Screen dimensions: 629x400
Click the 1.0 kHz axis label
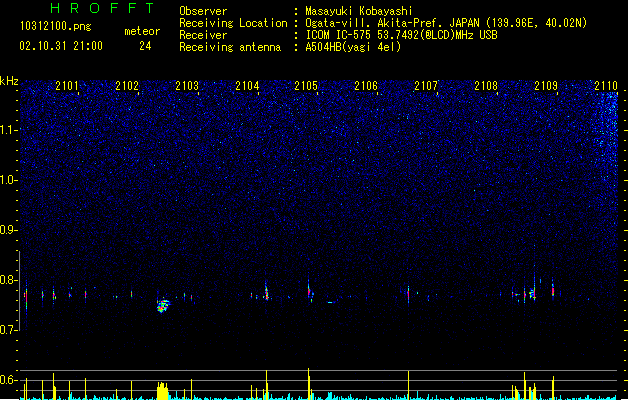click(x=9, y=180)
